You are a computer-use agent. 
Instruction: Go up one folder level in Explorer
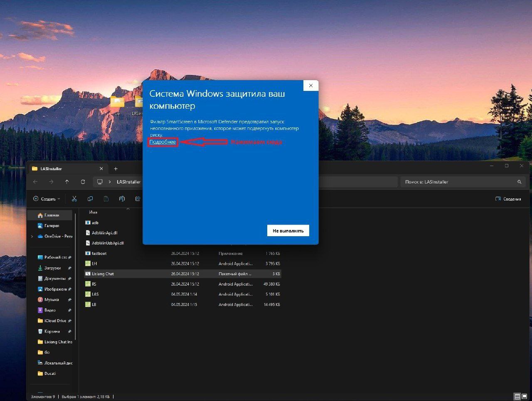pos(67,182)
